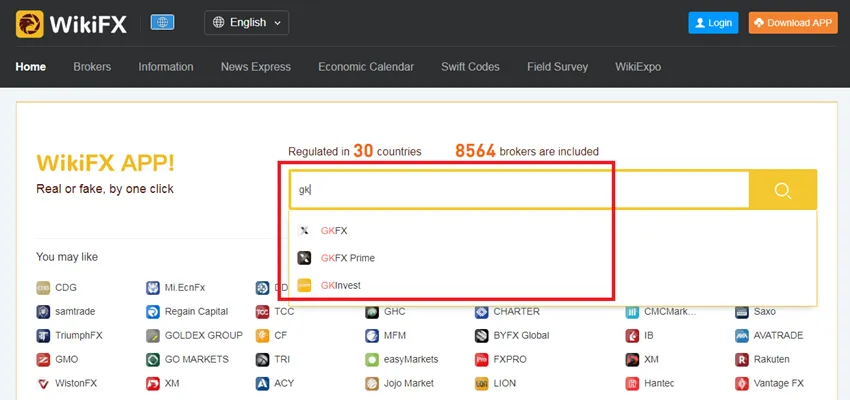Open the English language dropdown
The width and height of the screenshot is (850, 400).
(x=247, y=23)
